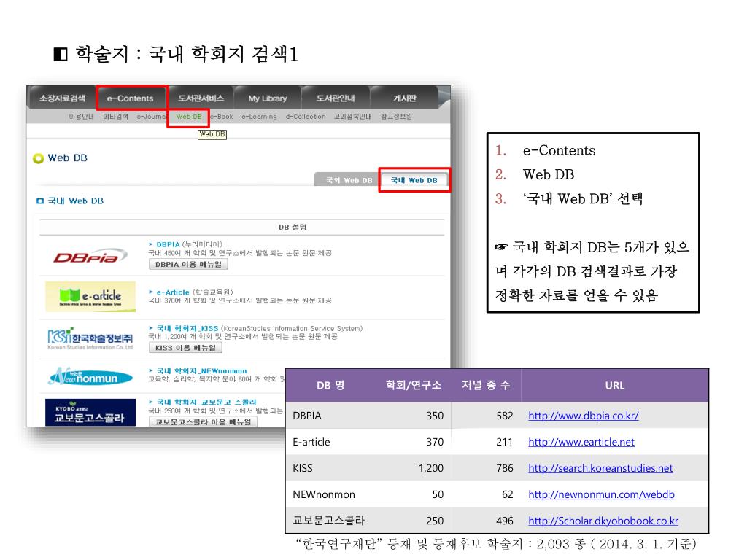
Task: Click the Web DB page heading
Action: click(x=67, y=157)
